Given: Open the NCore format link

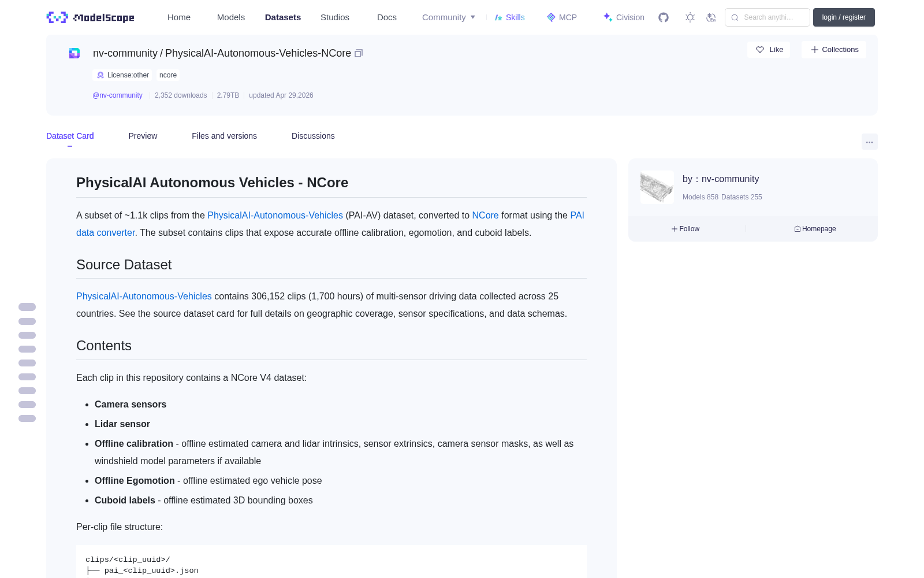Looking at the screenshot, I should (x=485, y=215).
